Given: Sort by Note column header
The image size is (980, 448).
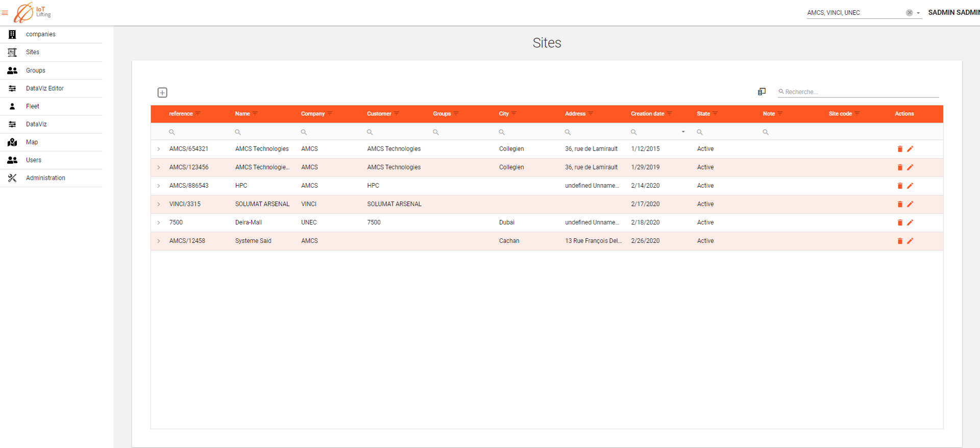Looking at the screenshot, I should tap(769, 114).
